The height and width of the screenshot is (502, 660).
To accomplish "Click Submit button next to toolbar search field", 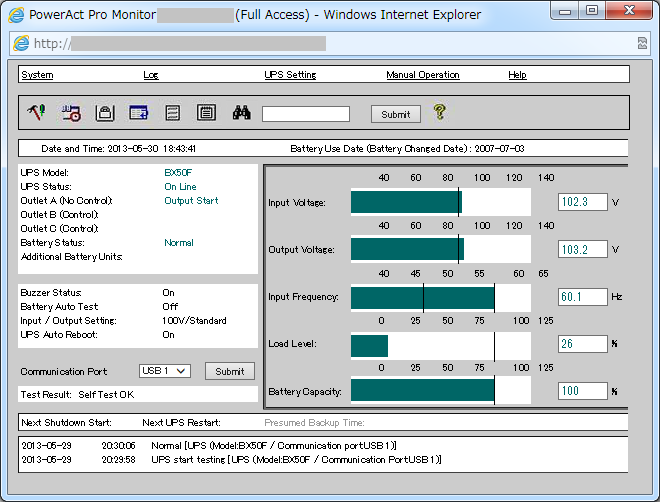I will click(x=396, y=114).
